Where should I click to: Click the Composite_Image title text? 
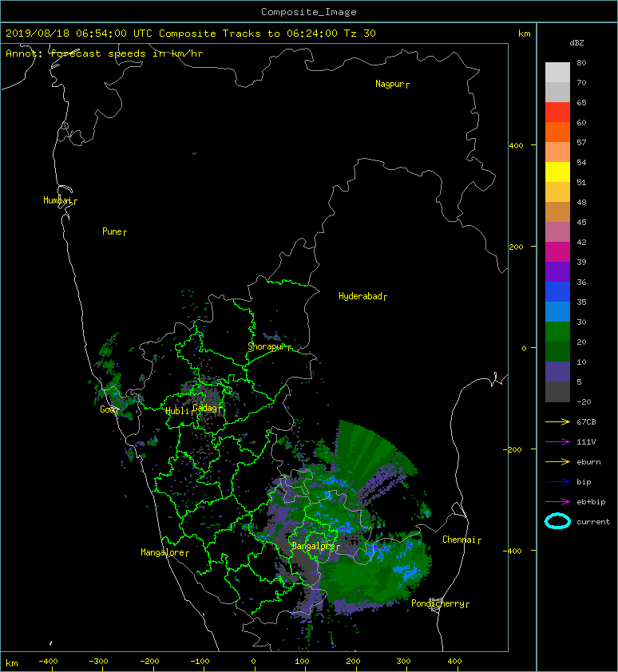point(309,12)
